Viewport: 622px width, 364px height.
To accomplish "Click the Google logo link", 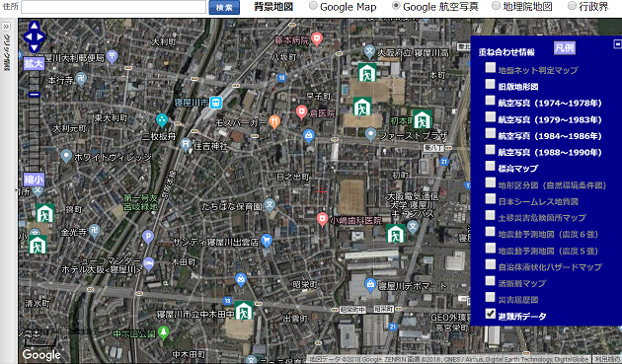I will pos(41,354).
